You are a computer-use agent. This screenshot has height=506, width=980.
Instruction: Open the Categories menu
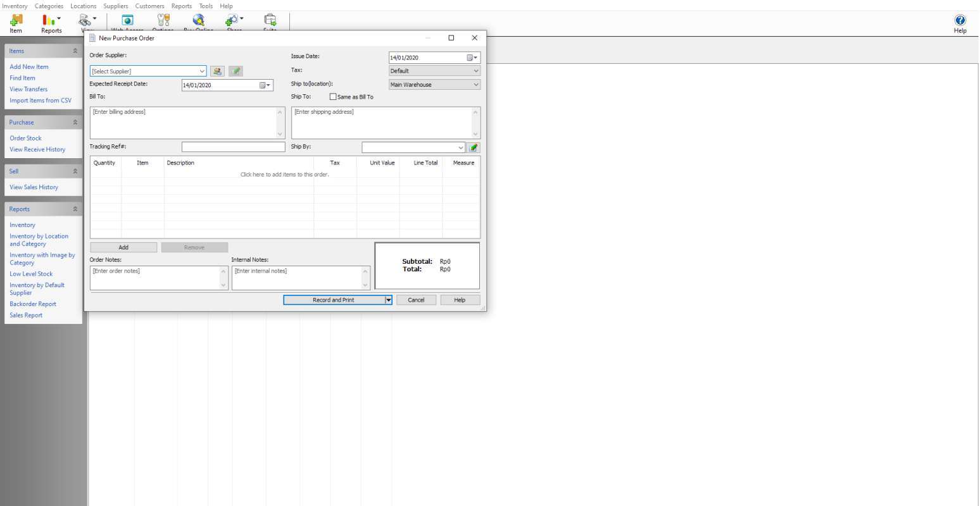49,6
